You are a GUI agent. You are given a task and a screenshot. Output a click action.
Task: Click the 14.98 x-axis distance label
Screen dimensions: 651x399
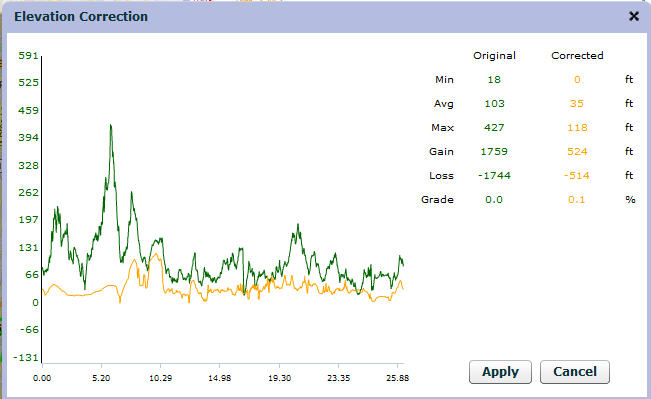click(x=220, y=378)
